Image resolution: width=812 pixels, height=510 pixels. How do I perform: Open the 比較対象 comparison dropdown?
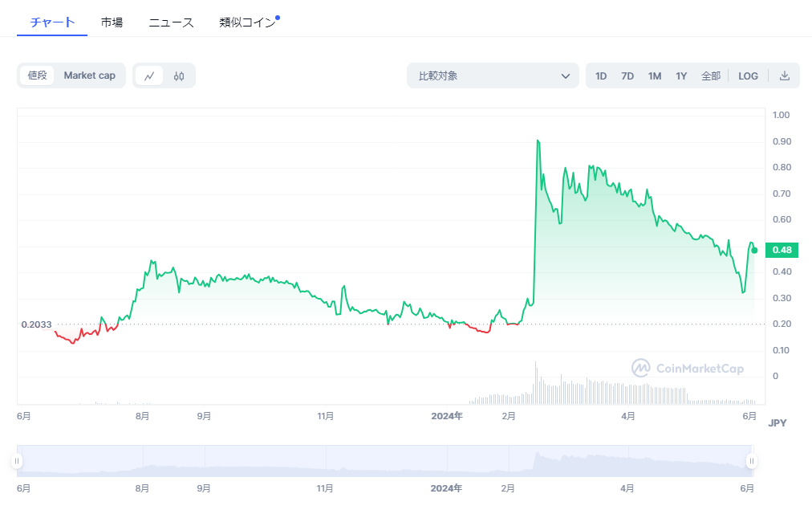coord(492,75)
